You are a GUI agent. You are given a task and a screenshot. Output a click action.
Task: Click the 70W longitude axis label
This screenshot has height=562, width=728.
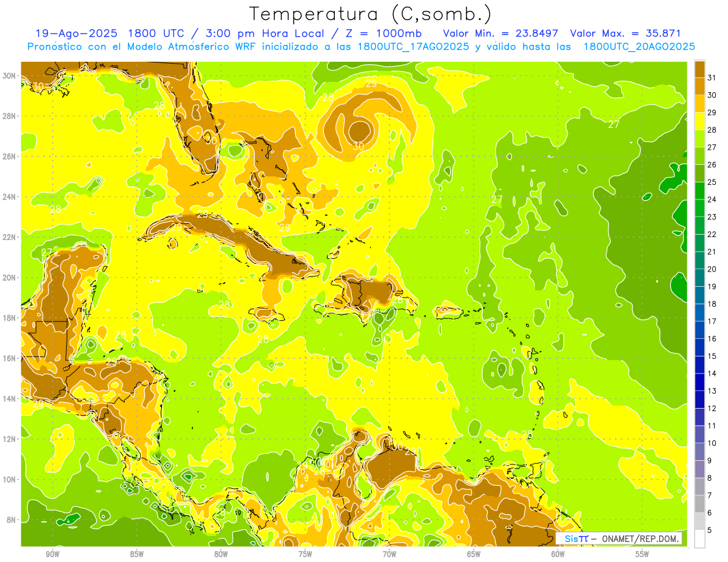[x=389, y=554]
